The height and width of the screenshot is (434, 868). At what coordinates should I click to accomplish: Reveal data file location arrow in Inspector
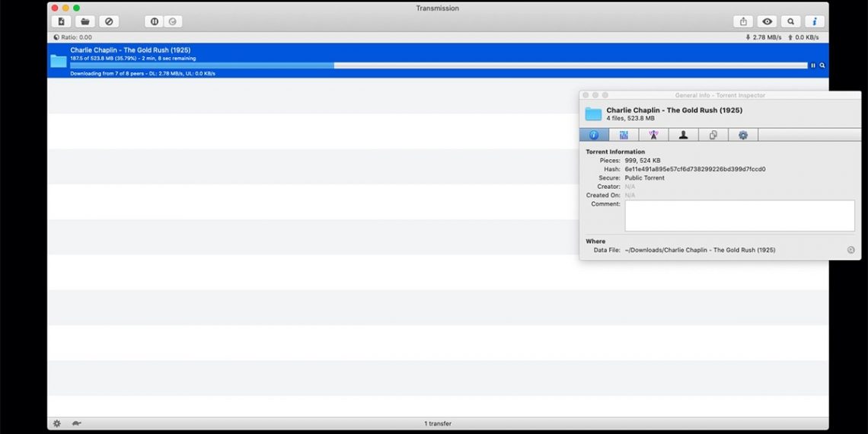[850, 251]
